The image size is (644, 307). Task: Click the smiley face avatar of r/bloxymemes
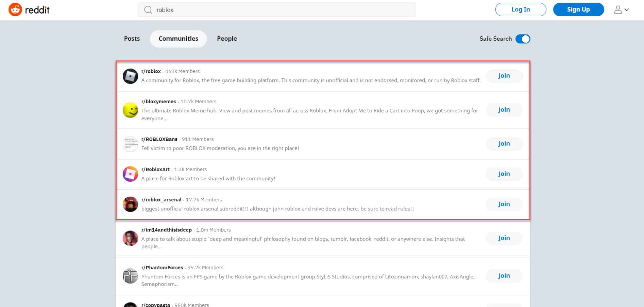[x=130, y=110]
